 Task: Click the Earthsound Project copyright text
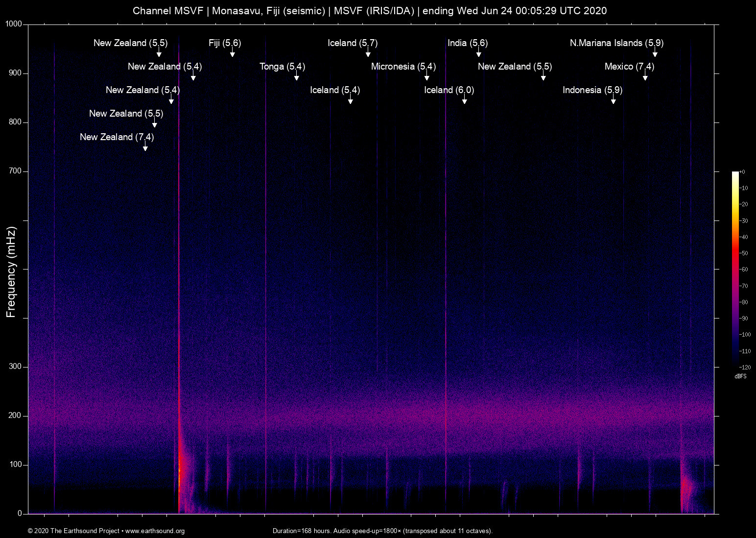73,531
